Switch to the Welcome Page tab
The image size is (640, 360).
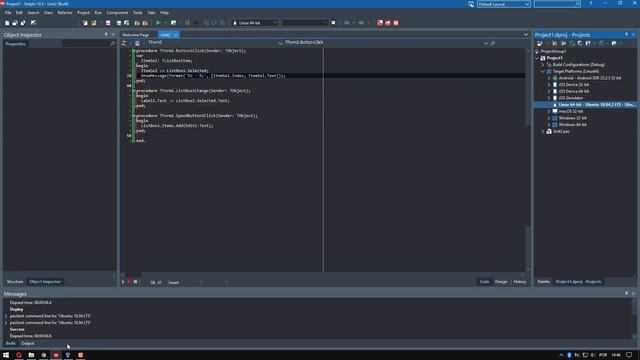pos(136,35)
